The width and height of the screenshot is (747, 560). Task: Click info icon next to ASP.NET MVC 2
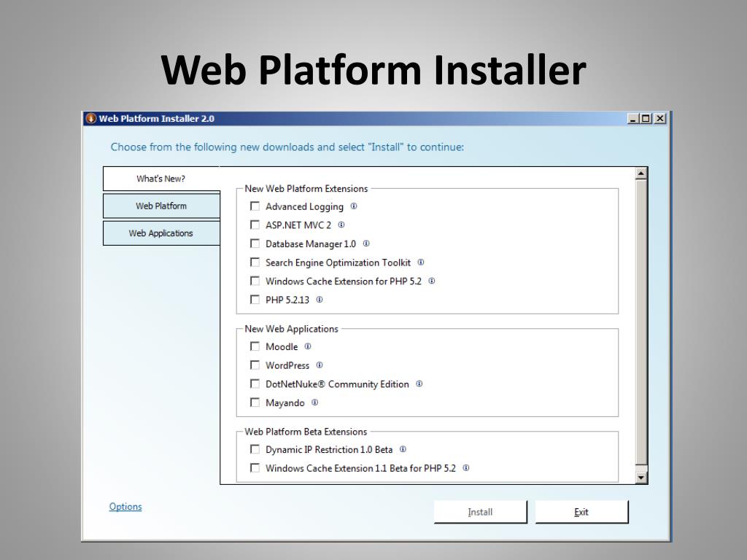click(341, 225)
